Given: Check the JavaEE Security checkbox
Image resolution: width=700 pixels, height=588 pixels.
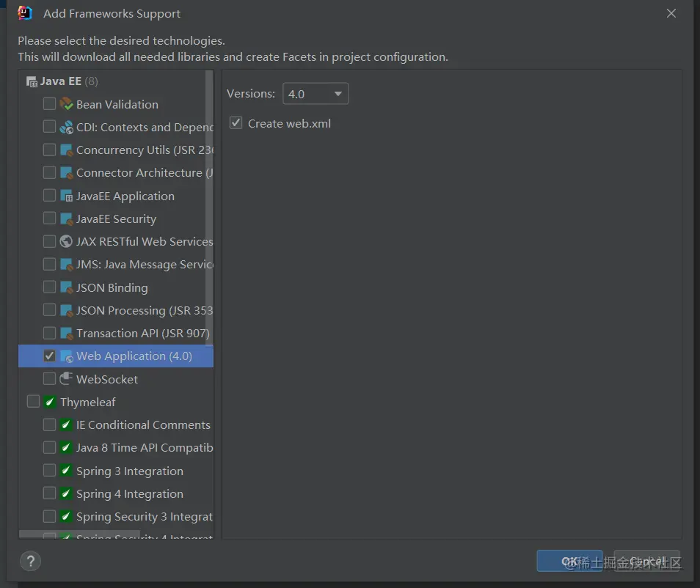Looking at the screenshot, I should point(49,218).
